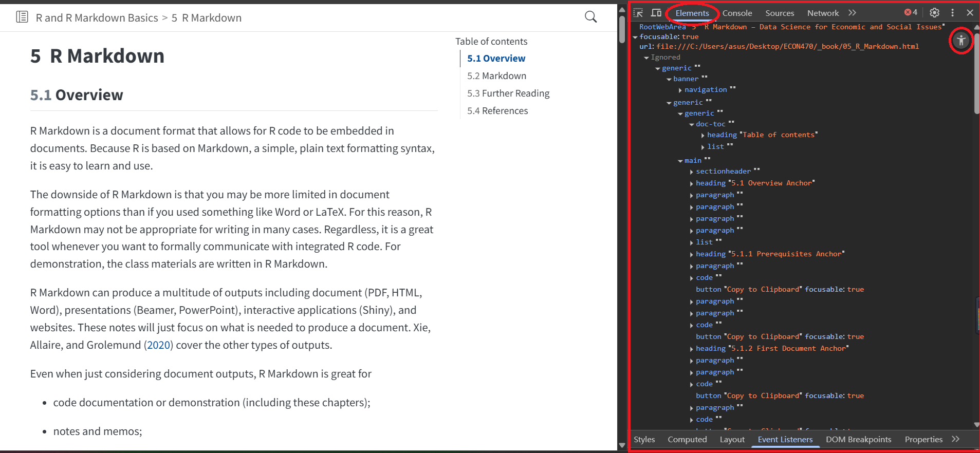
Task: Show more DevTools tabs chevron next to Network
Action: (x=853, y=13)
